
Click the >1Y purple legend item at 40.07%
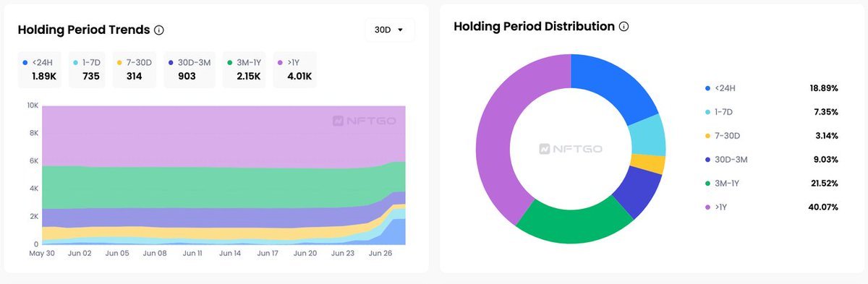[772, 207]
